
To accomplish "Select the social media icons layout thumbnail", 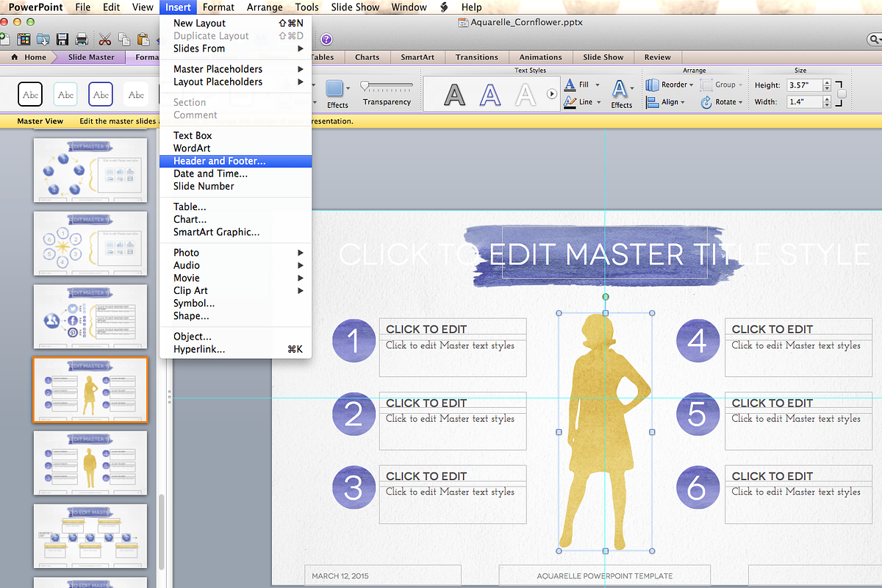I will [90, 317].
